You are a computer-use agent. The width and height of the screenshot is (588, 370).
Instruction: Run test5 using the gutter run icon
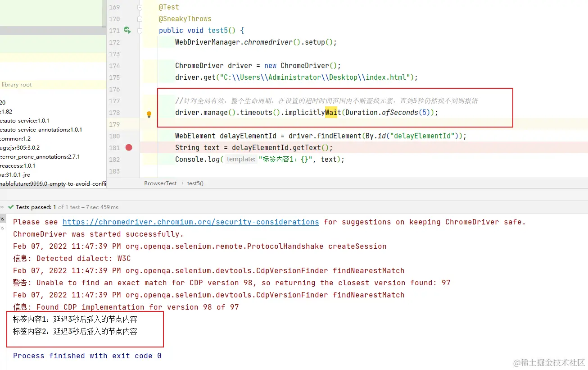click(x=127, y=31)
